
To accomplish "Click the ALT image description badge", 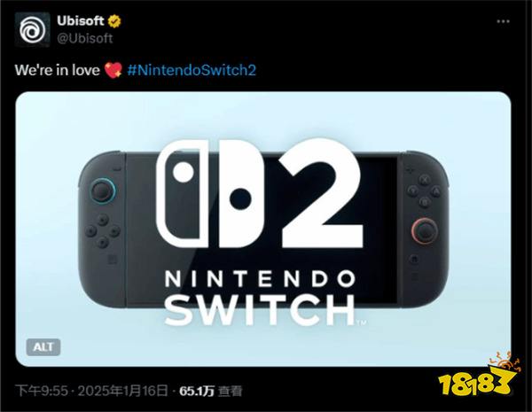I will coord(43,347).
